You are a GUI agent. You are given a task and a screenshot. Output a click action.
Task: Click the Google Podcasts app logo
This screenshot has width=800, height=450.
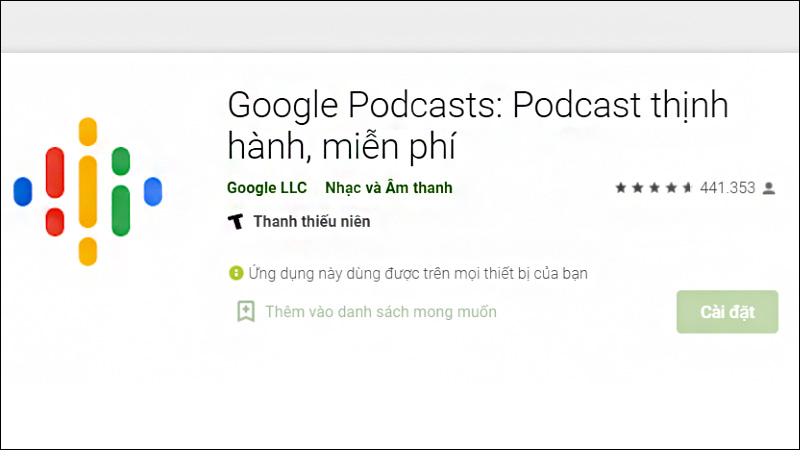click(88, 191)
